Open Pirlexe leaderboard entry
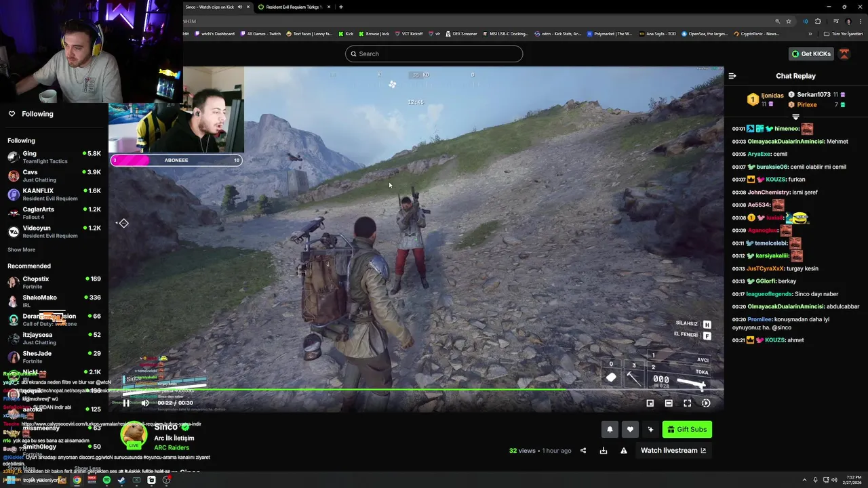This screenshot has height=488, width=868. pyautogui.click(x=816, y=104)
